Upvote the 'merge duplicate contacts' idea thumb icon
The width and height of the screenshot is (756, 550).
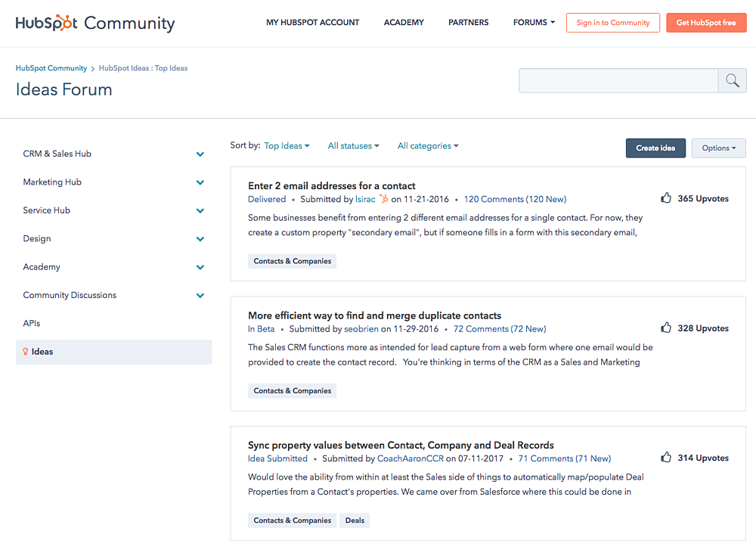click(666, 328)
